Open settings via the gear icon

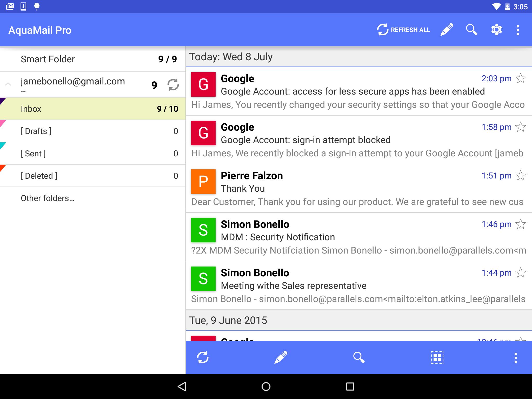(x=496, y=30)
